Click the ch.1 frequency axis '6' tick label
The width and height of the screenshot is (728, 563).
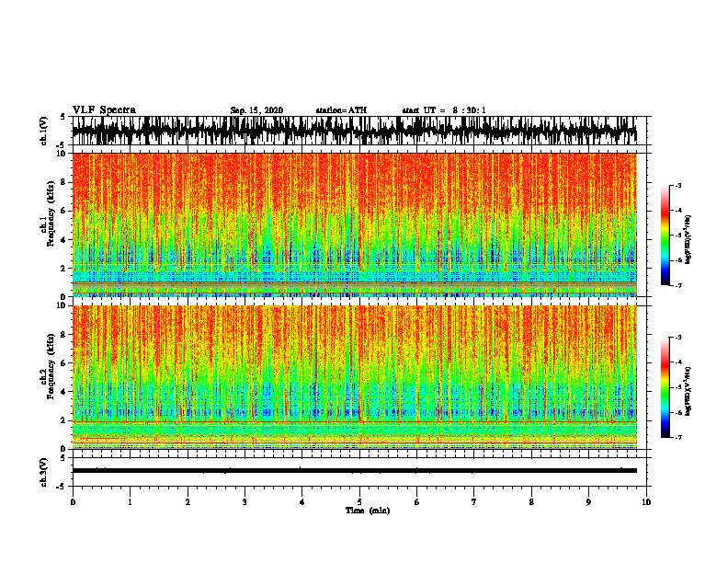(x=64, y=212)
